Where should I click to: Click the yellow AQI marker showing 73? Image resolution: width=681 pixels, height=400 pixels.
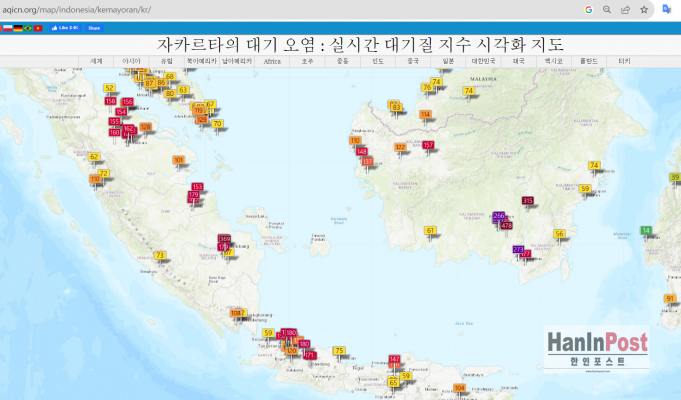click(x=159, y=255)
